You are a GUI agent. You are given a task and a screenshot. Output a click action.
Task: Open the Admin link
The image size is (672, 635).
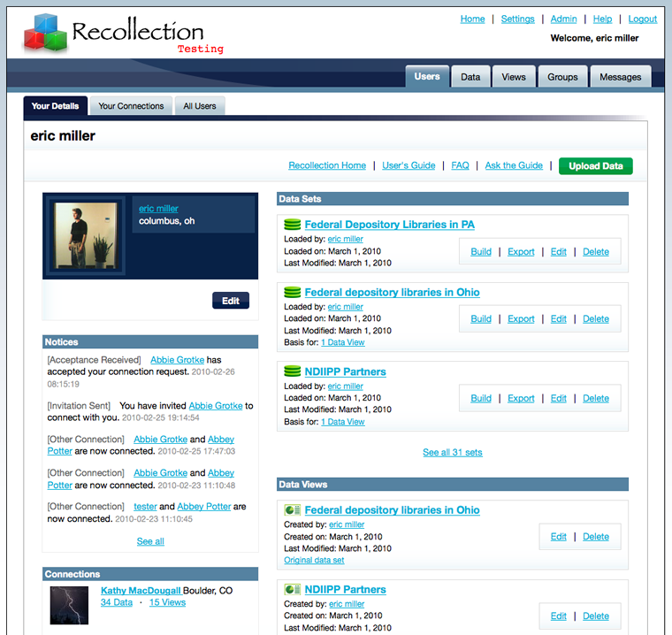[x=563, y=19]
